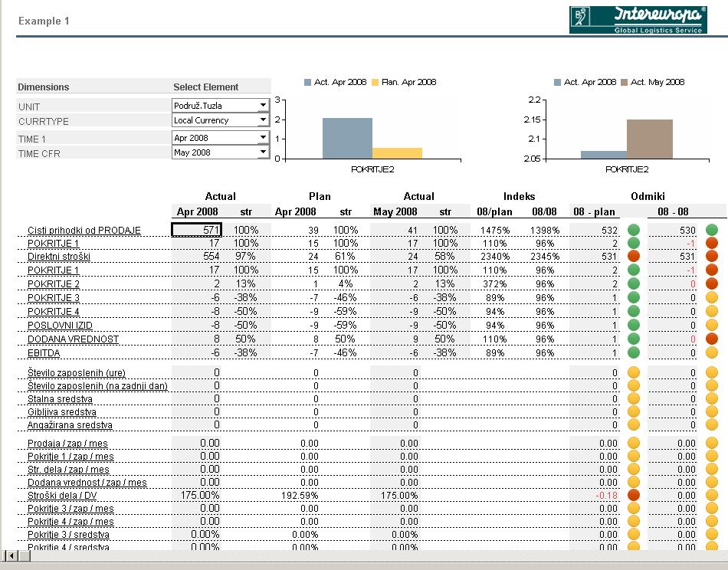
Task: Open the Stalna sredstva link
Action: 60,398
